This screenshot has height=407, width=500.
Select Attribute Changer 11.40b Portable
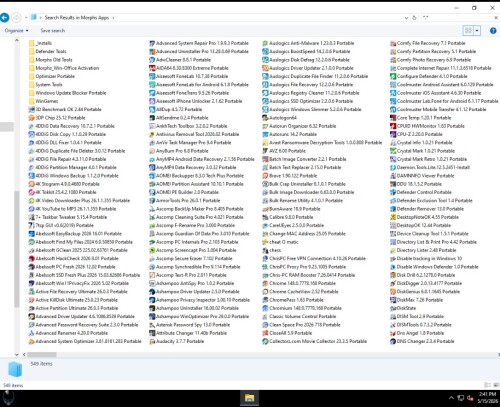coord(188,333)
